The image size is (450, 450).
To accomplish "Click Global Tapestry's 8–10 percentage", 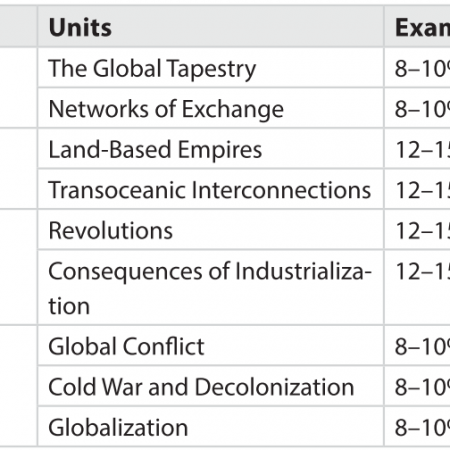I will pyautogui.click(x=417, y=68).
